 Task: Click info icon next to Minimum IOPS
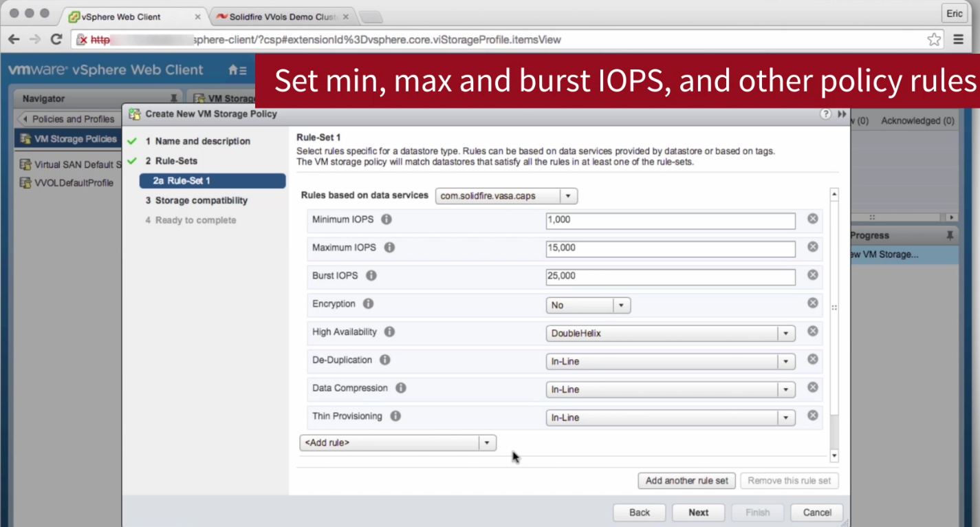pyautogui.click(x=386, y=219)
